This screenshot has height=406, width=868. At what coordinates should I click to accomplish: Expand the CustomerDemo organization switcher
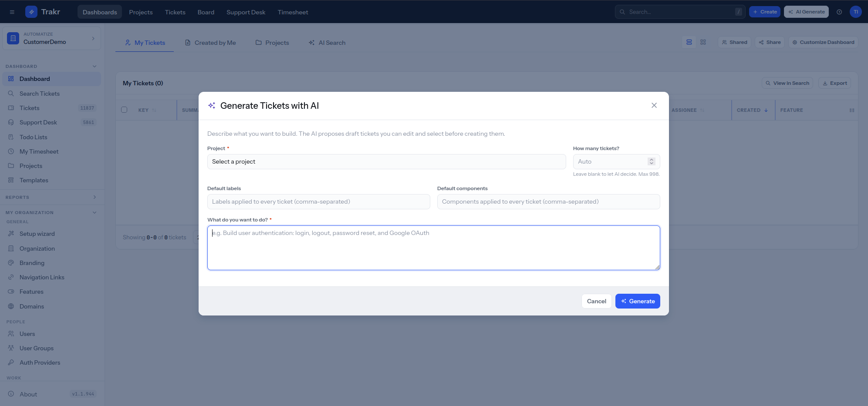pos(51,38)
